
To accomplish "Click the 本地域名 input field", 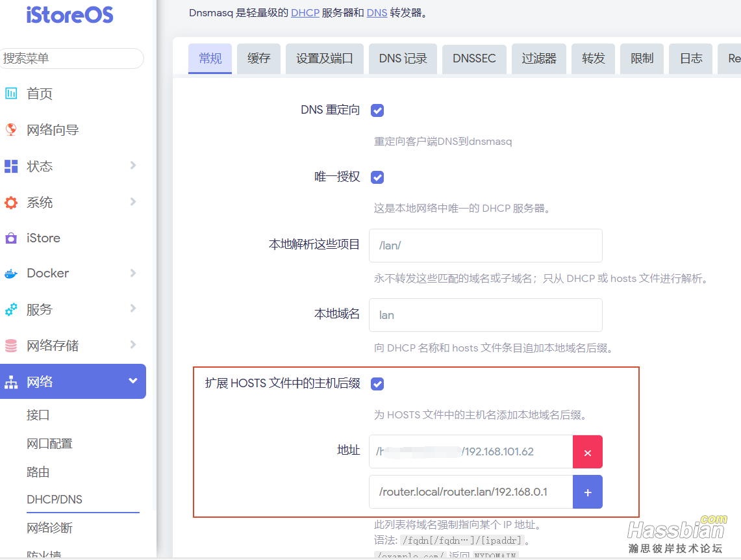I will [485, 315].
